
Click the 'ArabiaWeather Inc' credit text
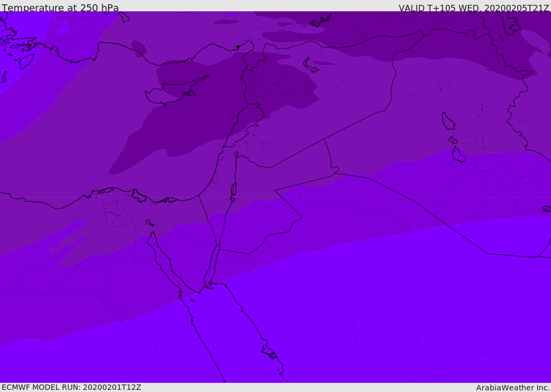pyautogui.click(x=512, y=388)
